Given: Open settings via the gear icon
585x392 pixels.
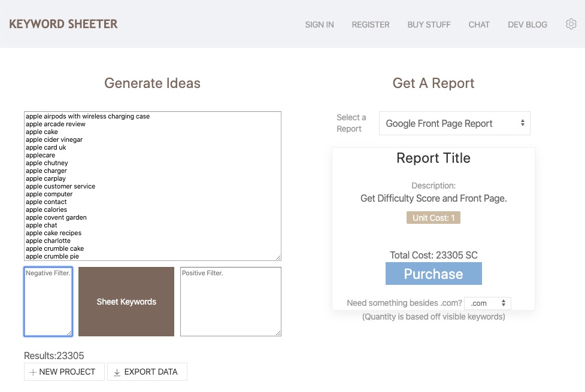Looking at the screenshot, I should pos(571,24).
